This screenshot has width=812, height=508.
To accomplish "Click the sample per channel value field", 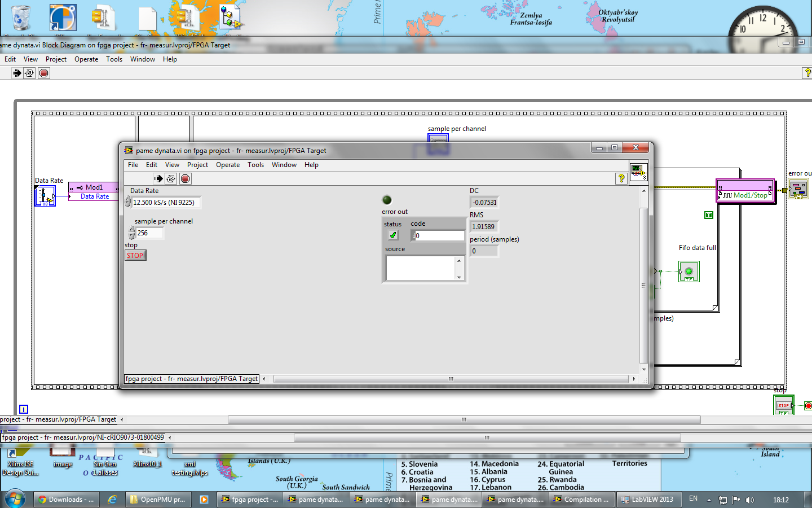I will click(x=149, y=233).
